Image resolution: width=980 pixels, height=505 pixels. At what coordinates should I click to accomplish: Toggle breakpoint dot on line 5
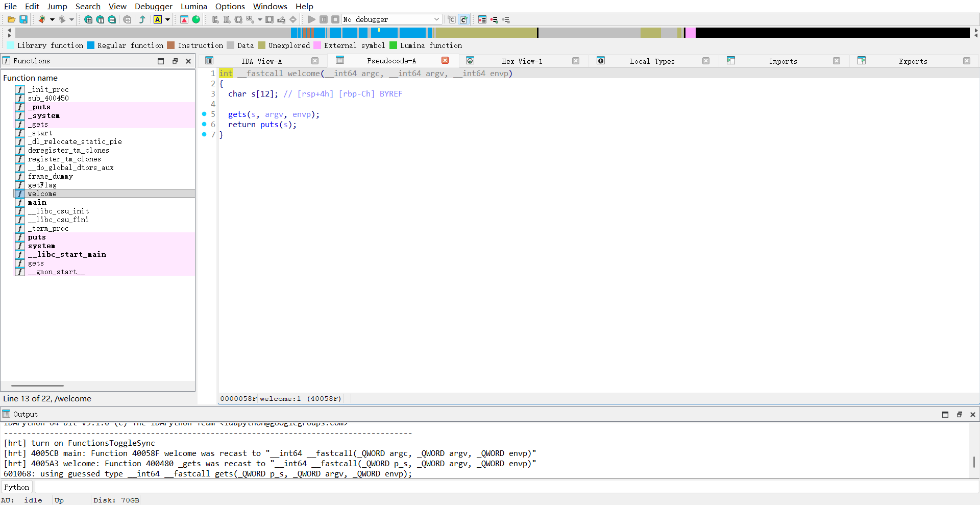(x=204, y=114)
